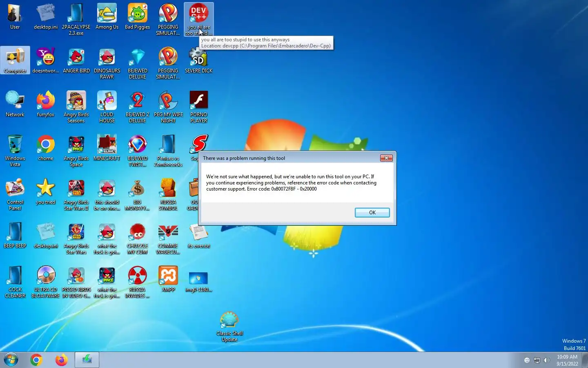
Task: Select the RUSSIA SYMBOL shortcut
Action: 168,194
